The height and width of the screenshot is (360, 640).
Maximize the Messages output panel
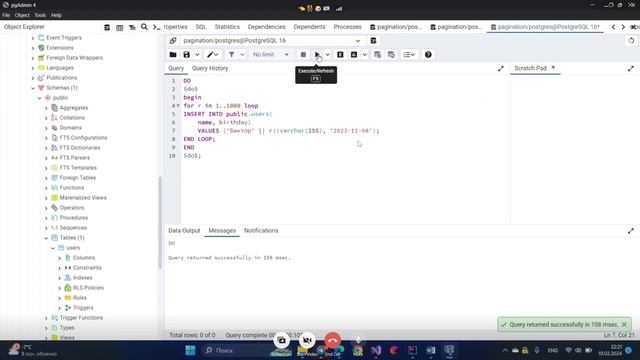click(x=631, y=231)
